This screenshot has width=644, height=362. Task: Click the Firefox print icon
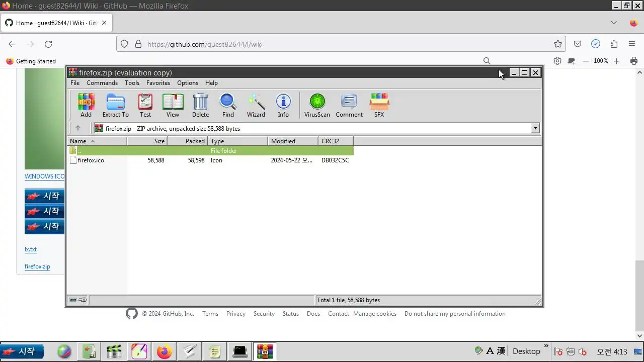[x=634, y=61]
